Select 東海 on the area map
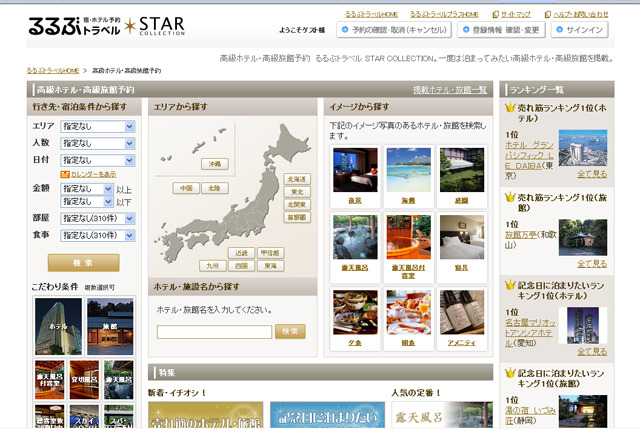Viewport: 640px width, 429px height. [x=270, y=266]
